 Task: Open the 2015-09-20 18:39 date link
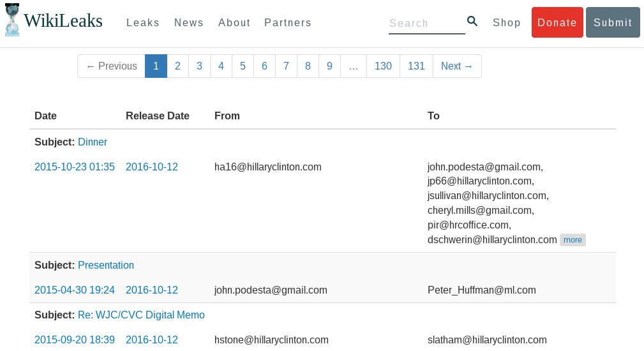coord(74,340)
